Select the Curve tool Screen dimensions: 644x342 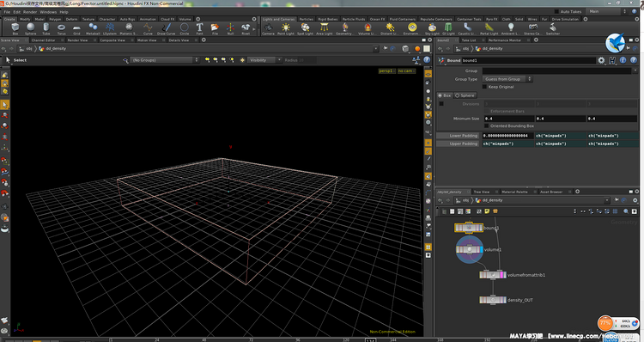coord(148,28)
